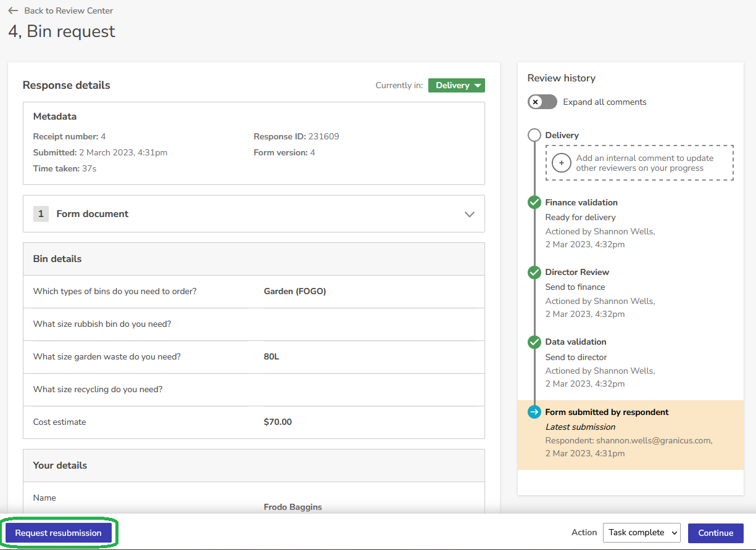Click 'Receipt number: 4' text
The width and height of the screenshot is (756, 550).
(69, 136)
